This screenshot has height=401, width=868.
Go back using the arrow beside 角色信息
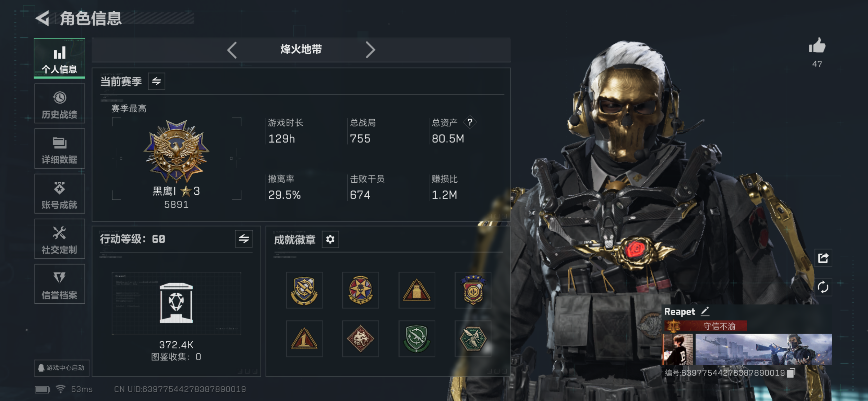[x=43, y=18]
